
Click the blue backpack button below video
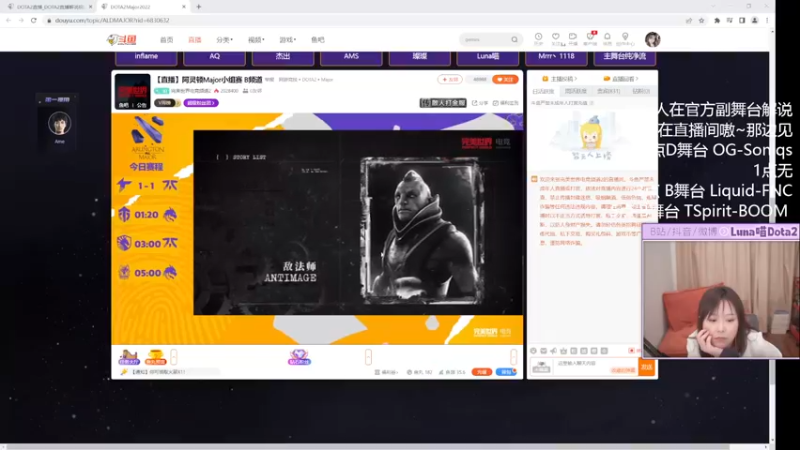(x=506, y=372)
